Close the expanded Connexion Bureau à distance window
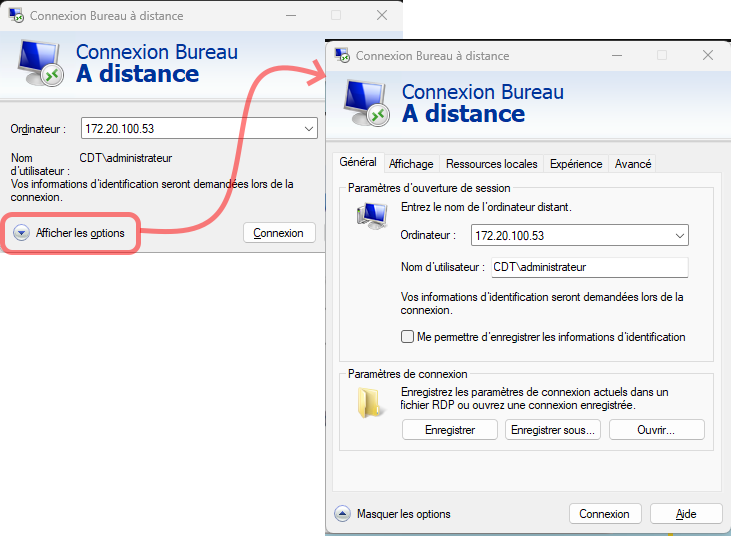 tap(708, 55)
